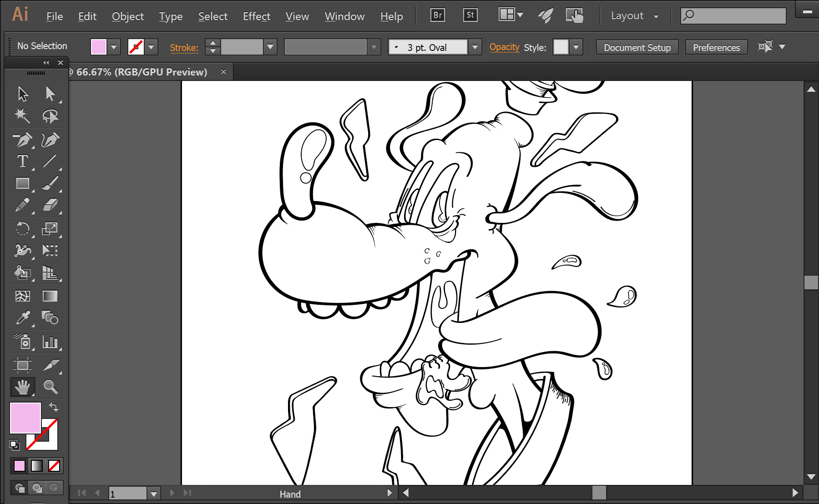Open the graphic Style dropdown
The image size is (819, 504).
point(576,47)
